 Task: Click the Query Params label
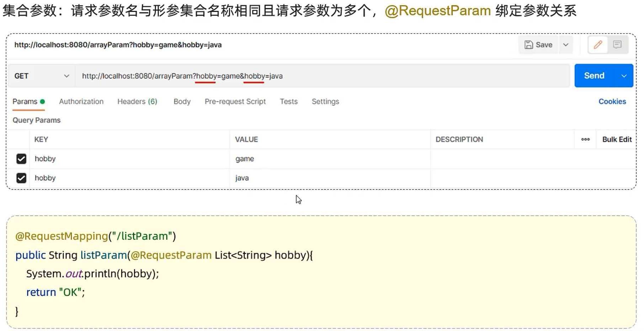click(37, 120)
